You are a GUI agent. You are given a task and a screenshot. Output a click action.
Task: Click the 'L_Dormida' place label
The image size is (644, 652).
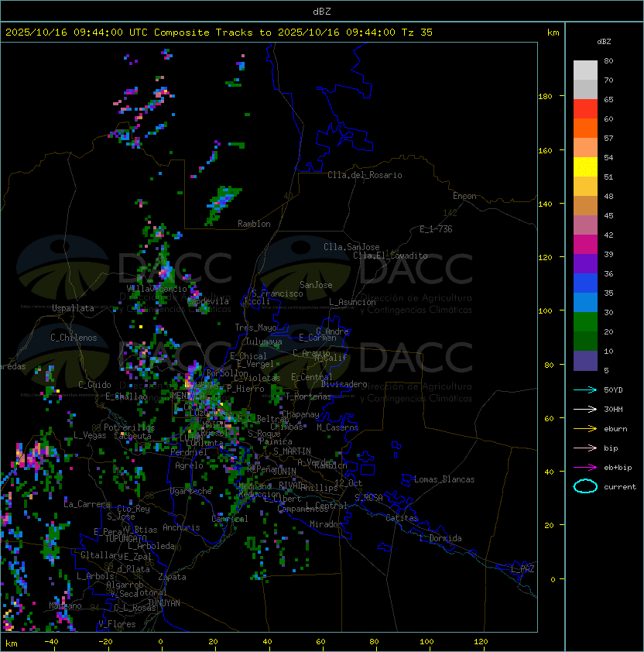tap(440, 538)
